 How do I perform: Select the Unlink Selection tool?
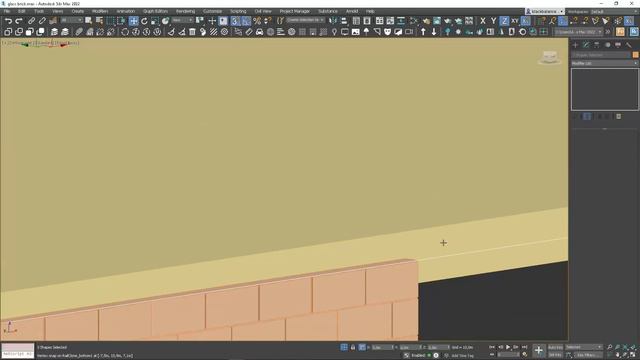[x=42, y=21]
